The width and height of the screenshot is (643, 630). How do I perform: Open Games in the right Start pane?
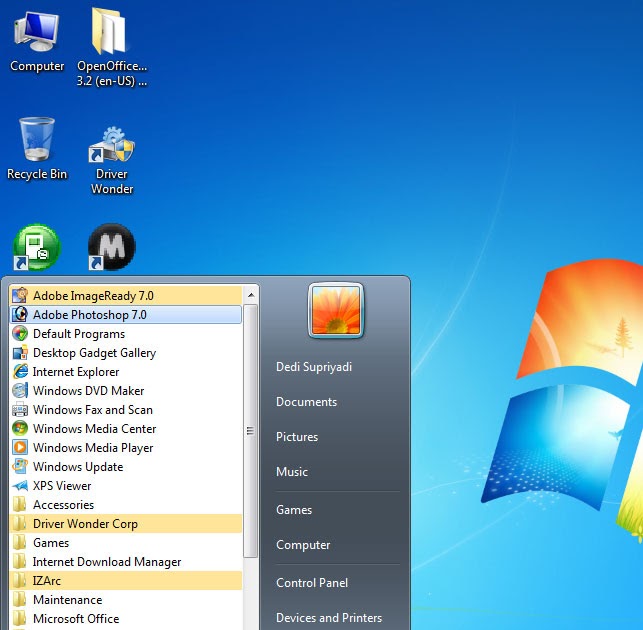(x=294, y=510)
